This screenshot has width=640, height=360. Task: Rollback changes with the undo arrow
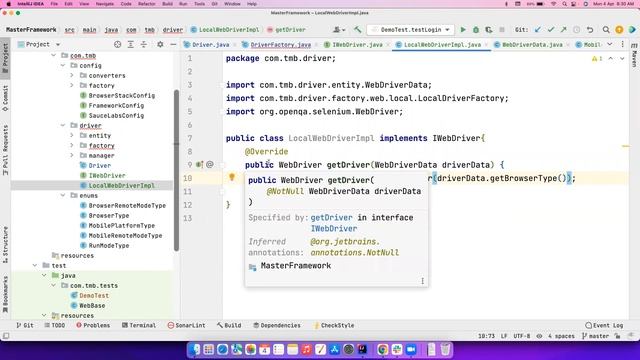[590, 30]
